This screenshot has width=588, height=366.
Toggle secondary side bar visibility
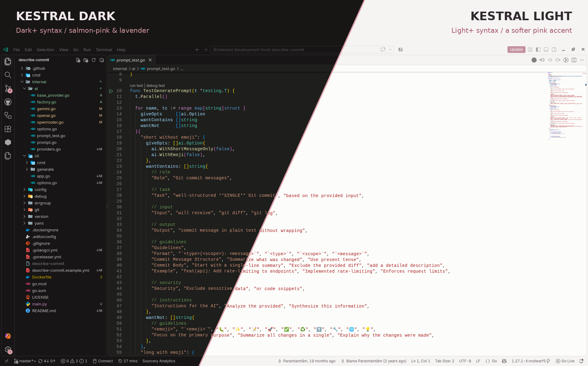tap(554, 50)
